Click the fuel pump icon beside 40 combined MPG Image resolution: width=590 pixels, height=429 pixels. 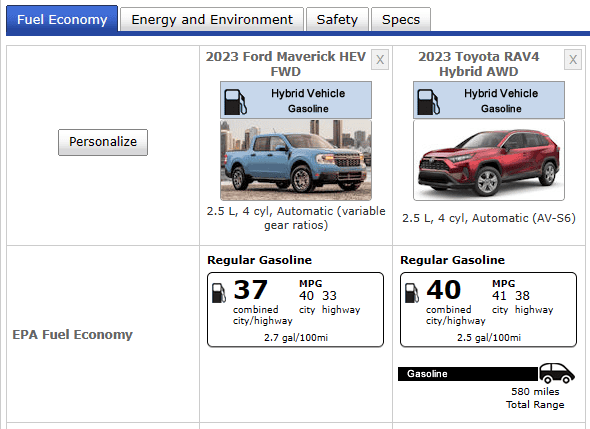click(x=412, y=293)
